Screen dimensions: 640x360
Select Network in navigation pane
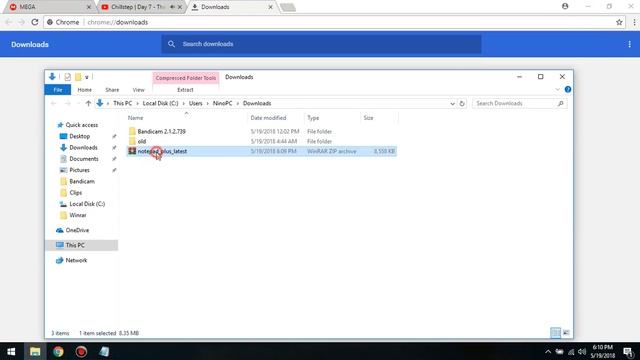tap(76, 260)
